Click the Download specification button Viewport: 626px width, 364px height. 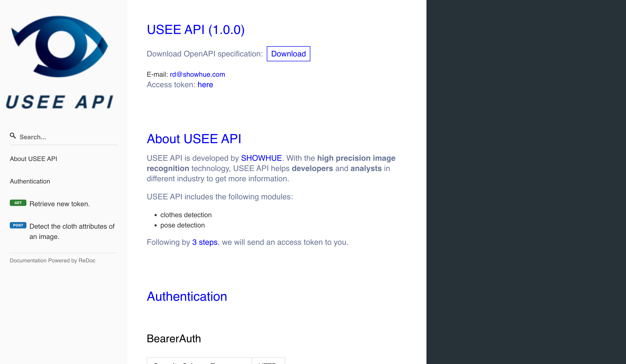click(288, 54)
